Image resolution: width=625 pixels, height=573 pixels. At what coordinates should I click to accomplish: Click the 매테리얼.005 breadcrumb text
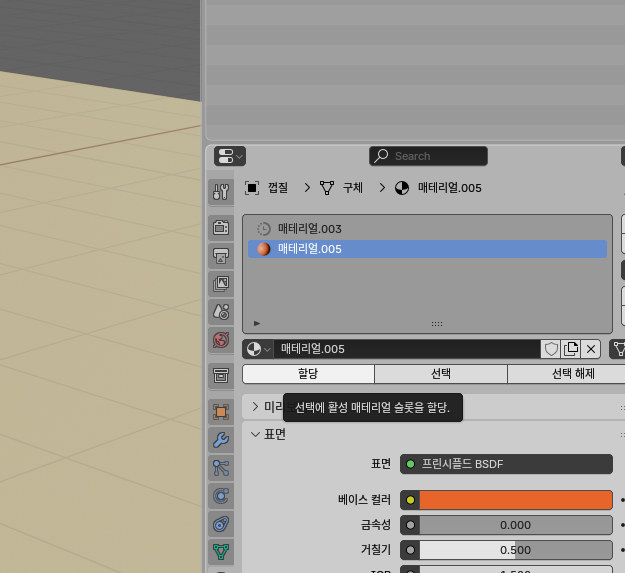coord(450,188)
